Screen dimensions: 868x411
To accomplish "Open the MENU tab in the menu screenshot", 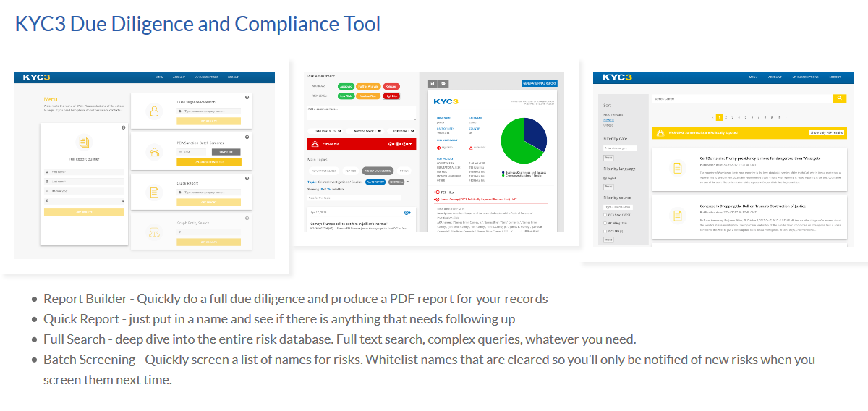I will (159, 77).
